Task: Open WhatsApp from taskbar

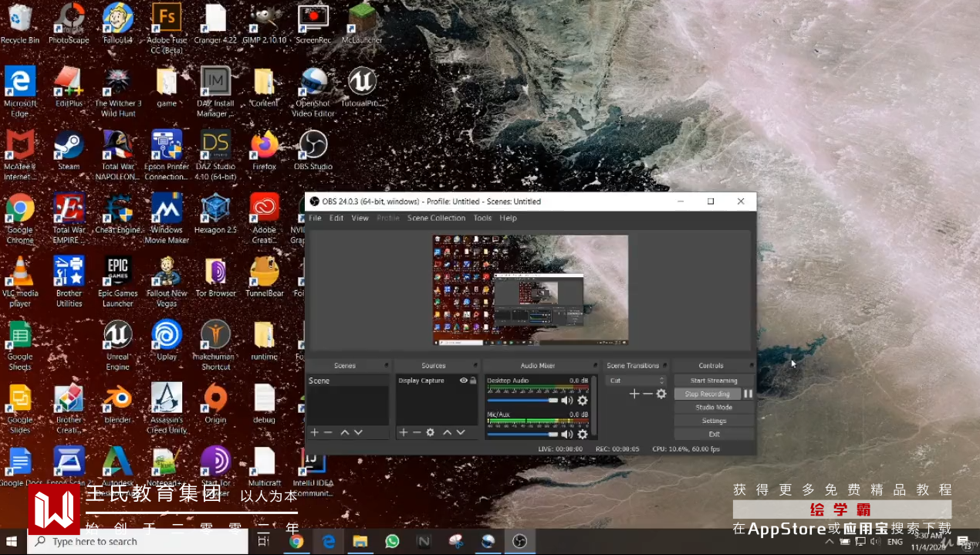Action: [392, 542]
